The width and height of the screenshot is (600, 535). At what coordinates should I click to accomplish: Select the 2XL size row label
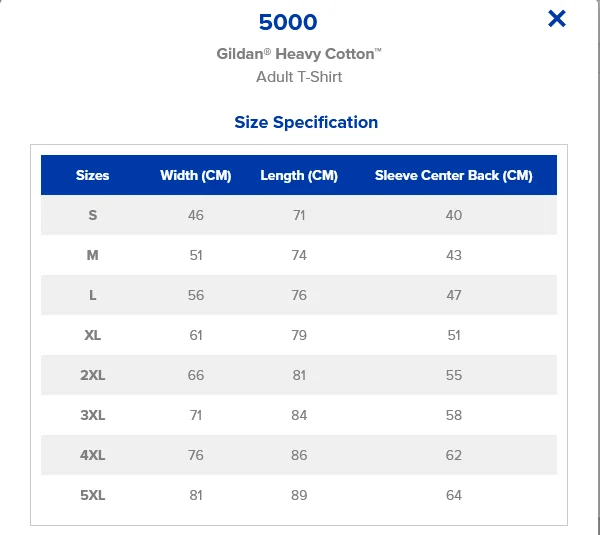tap(93, 375)
